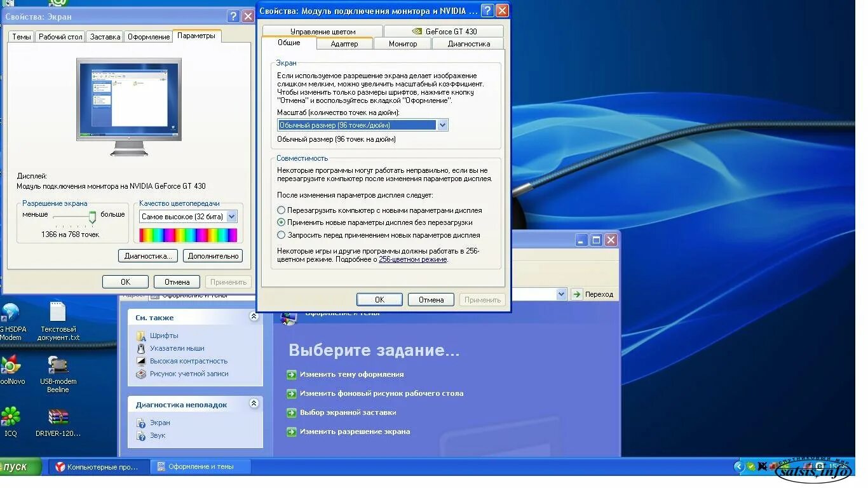This screenshot has width=868, height=488.
Task: Click the Разрешение экрана slider thumb
Action: [92, 217]
